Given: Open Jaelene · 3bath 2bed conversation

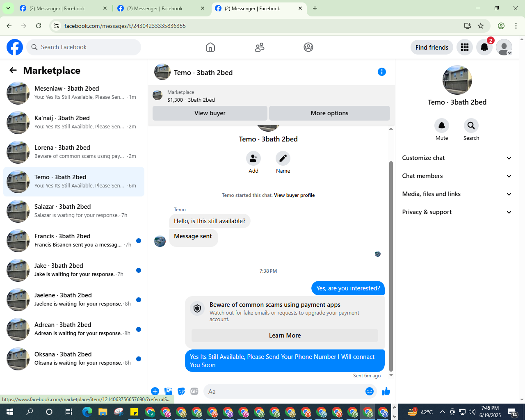Looking at the screenshot, I should coord(74,300).
